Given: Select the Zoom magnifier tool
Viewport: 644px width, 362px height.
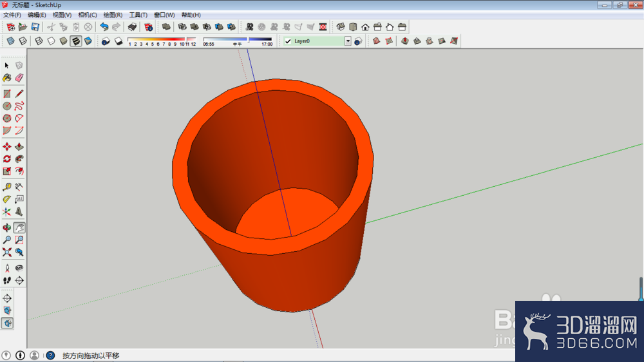Looking at the screenshot, I should 7,240.
